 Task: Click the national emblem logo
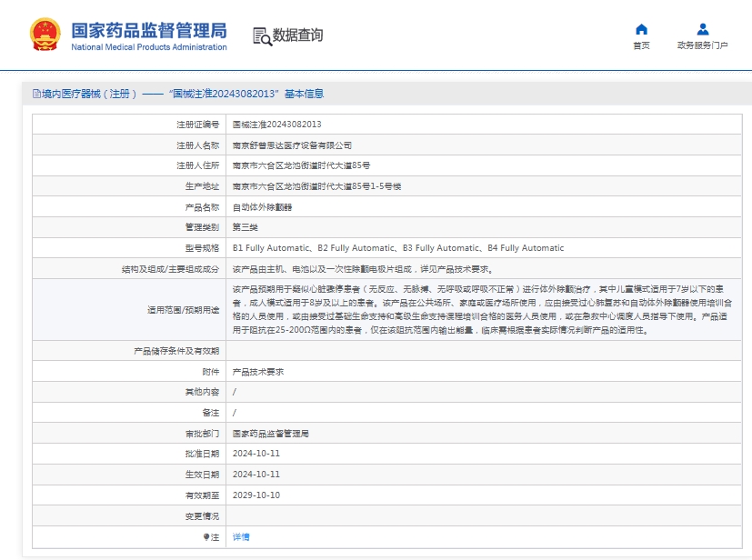[45, 35]
